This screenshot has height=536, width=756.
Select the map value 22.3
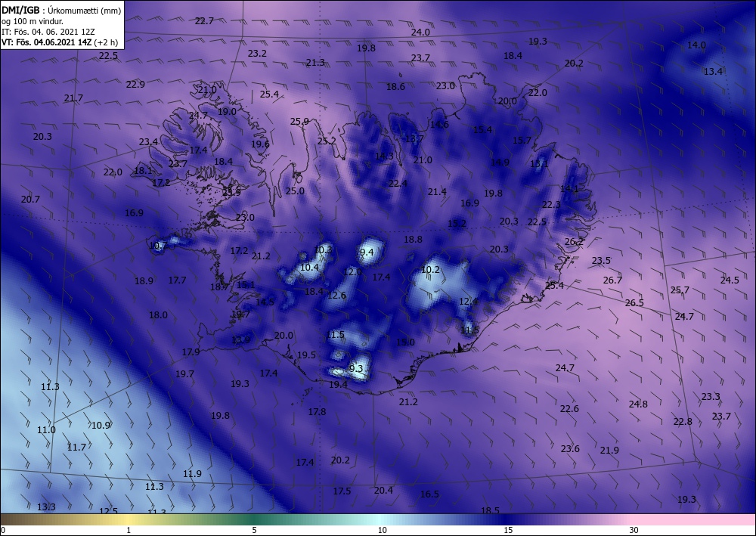tap(550, 205)
